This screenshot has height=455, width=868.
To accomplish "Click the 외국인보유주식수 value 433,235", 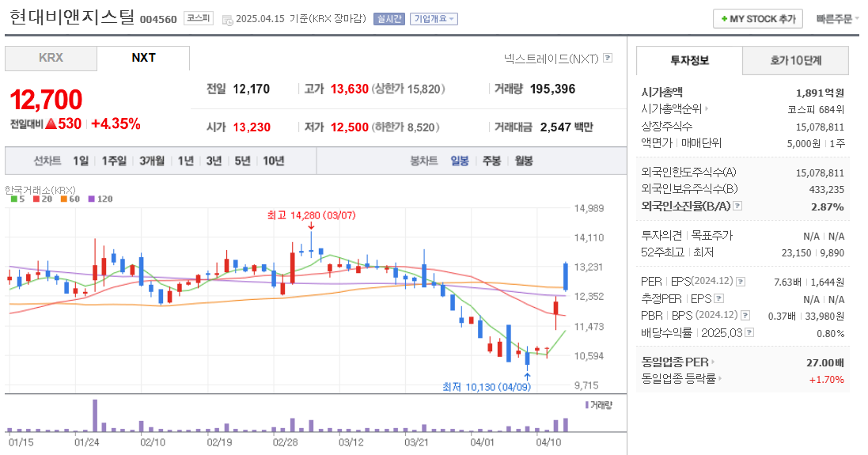I will (x=827, y=190).
